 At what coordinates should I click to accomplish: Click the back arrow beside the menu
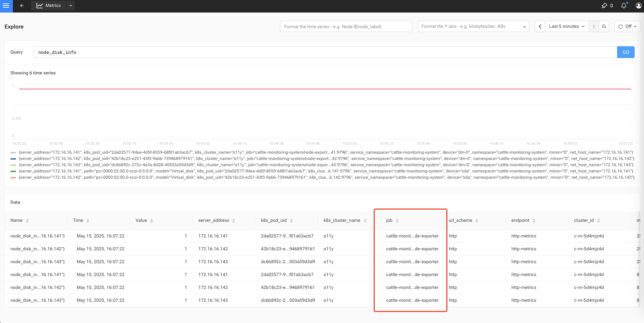[22, 6]
